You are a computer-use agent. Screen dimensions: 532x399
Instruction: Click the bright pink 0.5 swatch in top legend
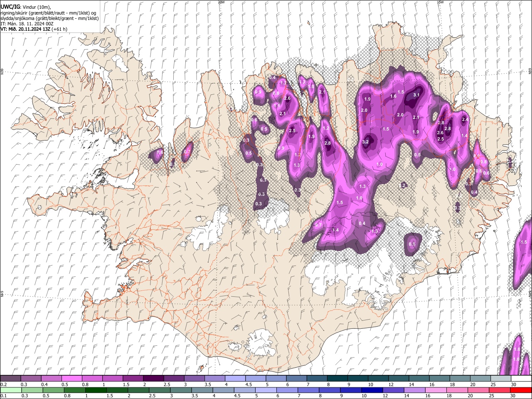pos(71,378)
